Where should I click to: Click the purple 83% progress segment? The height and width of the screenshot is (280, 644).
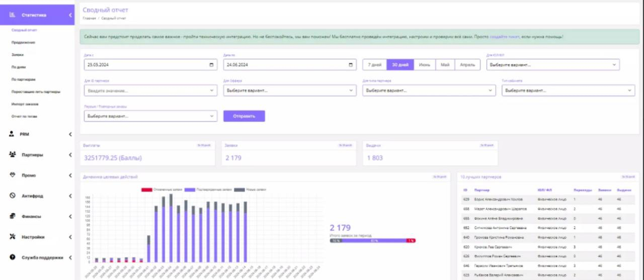[375, 240]
